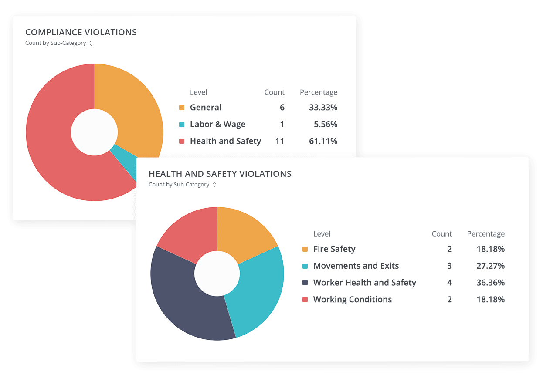Click the count 6 for General
The width and height of the screenshot is (560, 392).
click(x=282, y=108)
